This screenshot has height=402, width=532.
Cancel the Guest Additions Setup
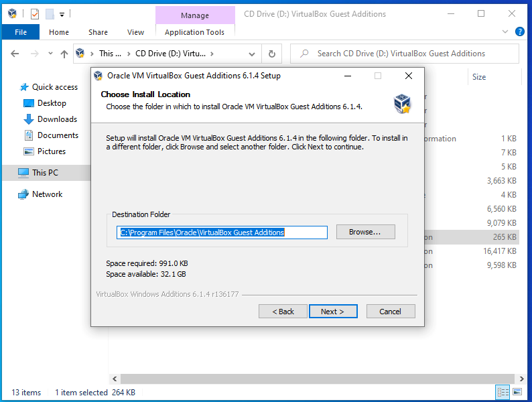391,312
